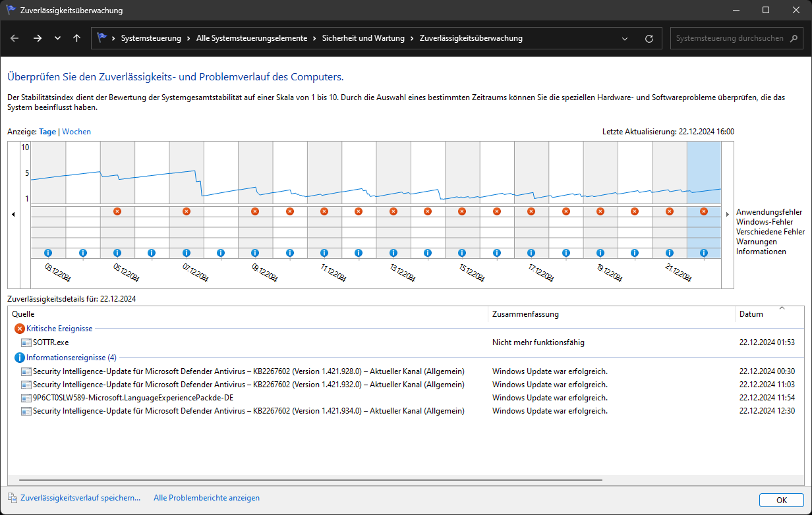Refresh the address bar view
Viewport: 812px width, 515px height.
click(649, 38)
